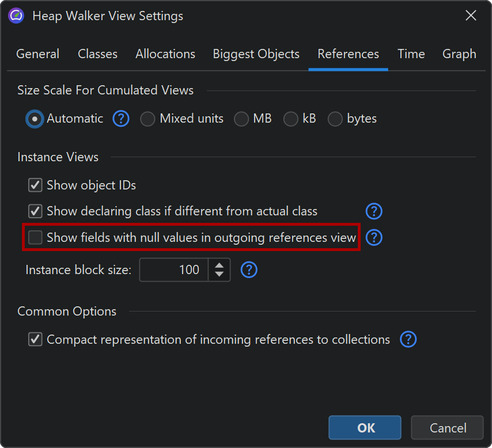Decrease instance block size with down arrow
The width and height of the screenshot is (492, 448).
click(219, 274)
